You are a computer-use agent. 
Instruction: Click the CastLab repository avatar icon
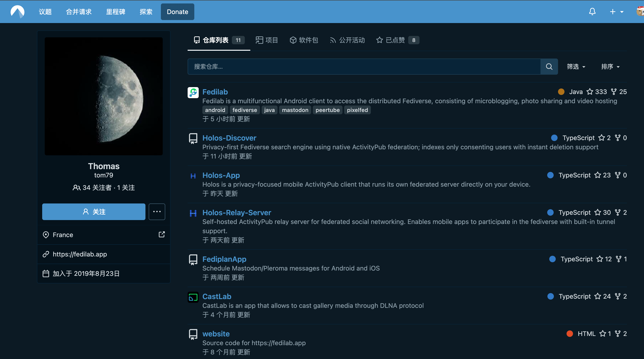coord(193,297)
